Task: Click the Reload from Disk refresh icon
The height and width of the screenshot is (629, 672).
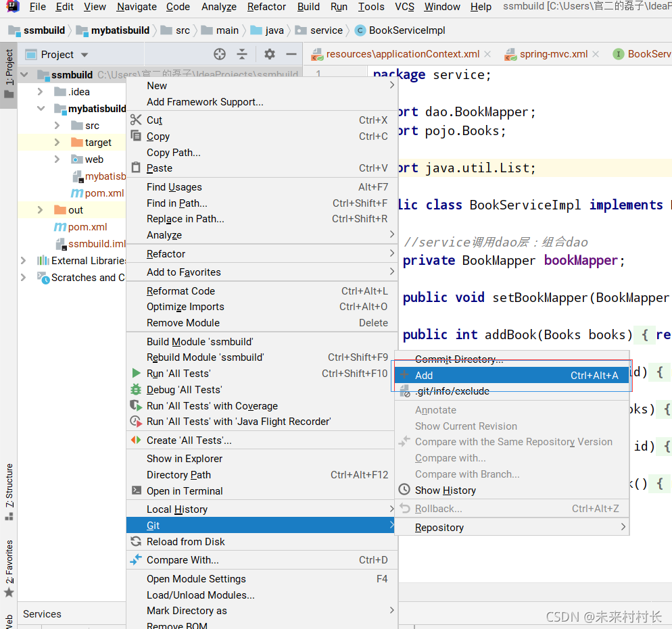Action: coord(136,541)
